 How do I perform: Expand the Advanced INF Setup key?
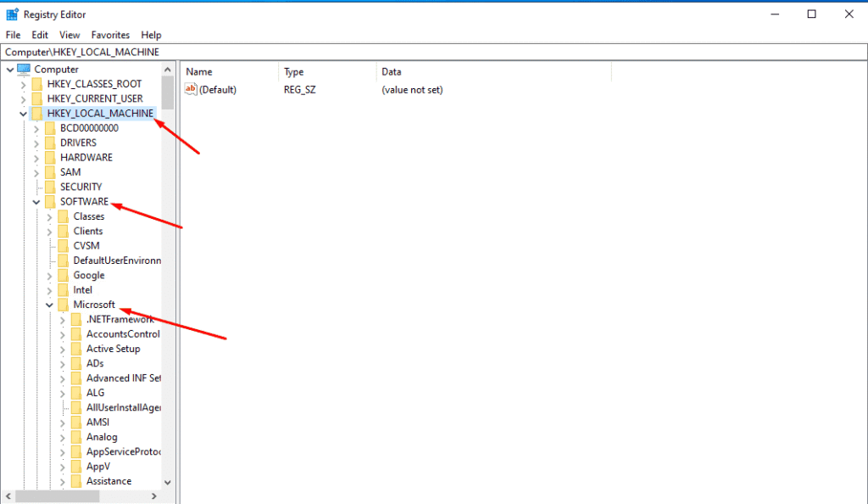63,378
